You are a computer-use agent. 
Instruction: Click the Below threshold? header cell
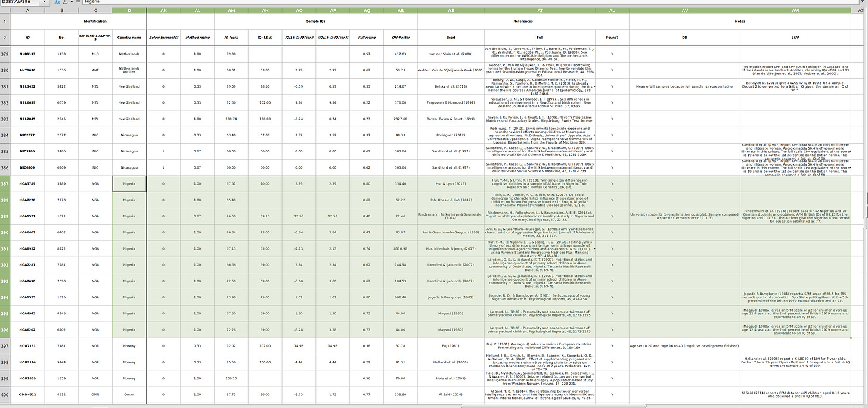(x=163, y=38)
